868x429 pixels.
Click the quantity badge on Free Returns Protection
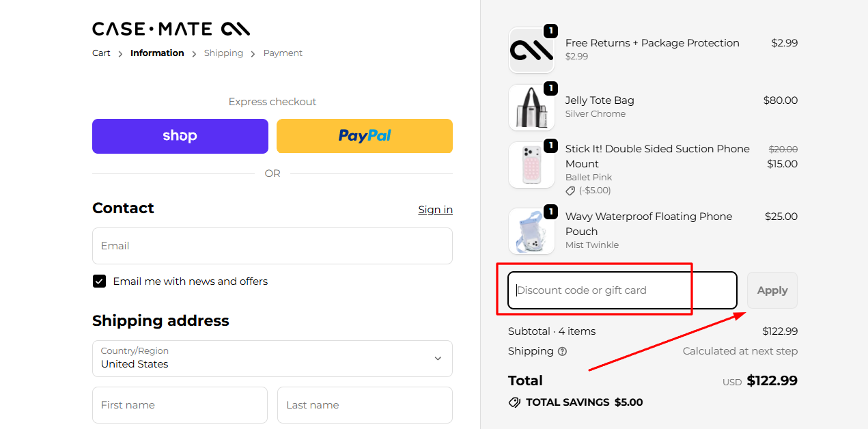coord(550,31)
